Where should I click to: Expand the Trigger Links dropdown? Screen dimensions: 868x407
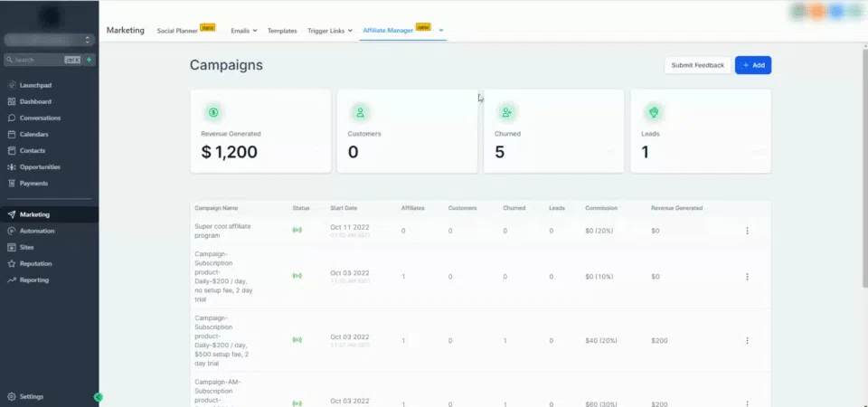tap(330, 31)
